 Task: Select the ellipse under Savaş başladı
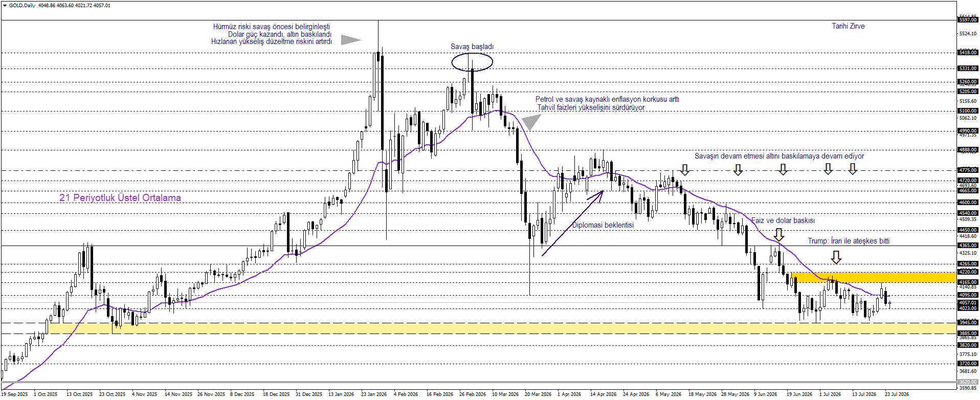(472, 62)
